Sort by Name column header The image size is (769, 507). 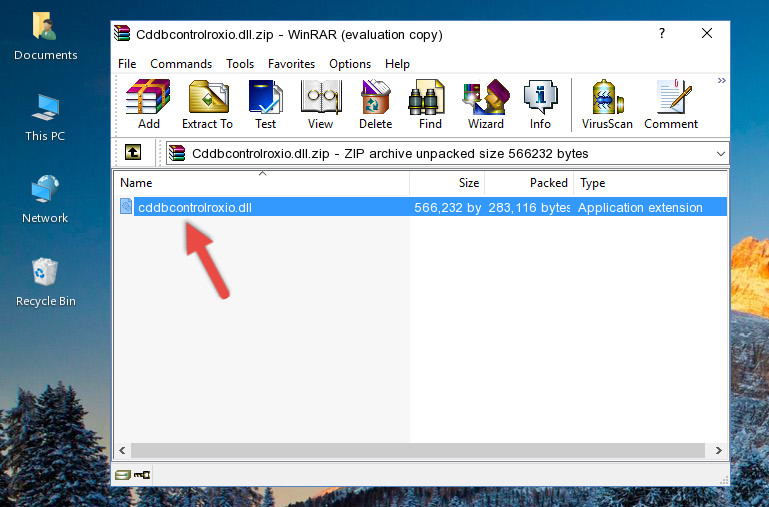[x=262, y=183]
